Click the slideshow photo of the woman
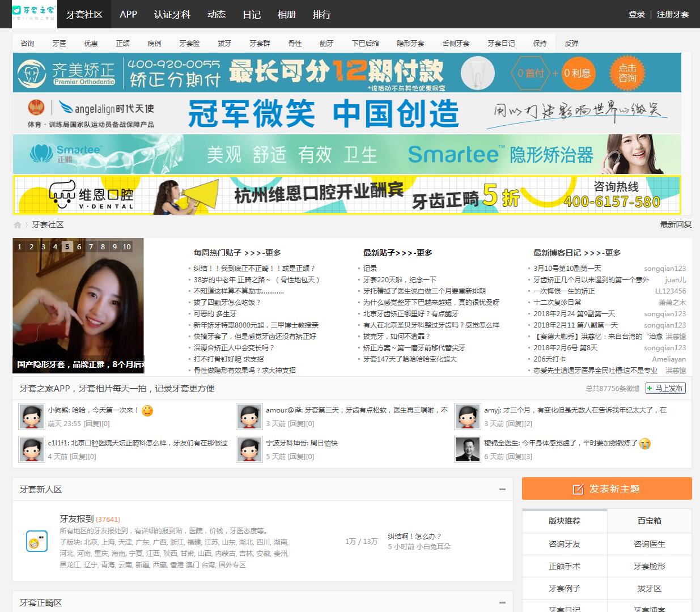Image resolution: width=700 pixels, height=612 pixels. click(x=78, y=306)
